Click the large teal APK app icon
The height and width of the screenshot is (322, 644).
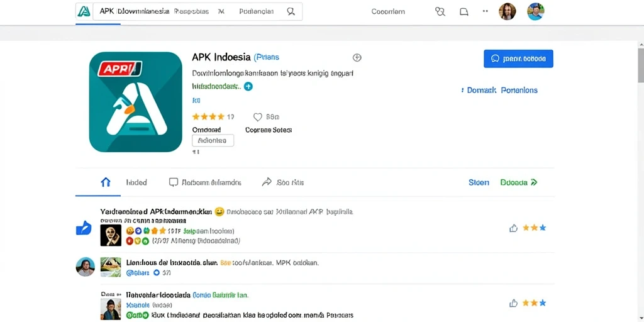pos(136,102)
